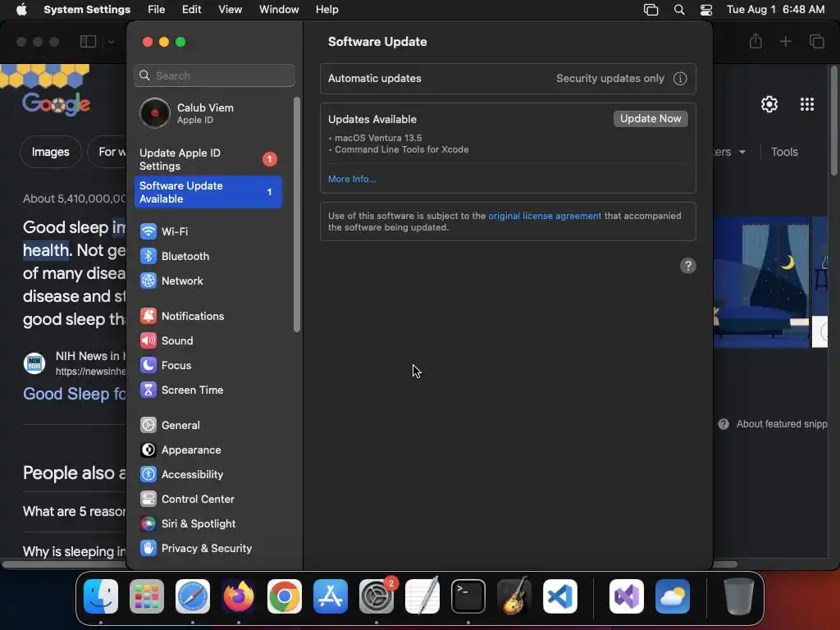Open the File menu

157,10
